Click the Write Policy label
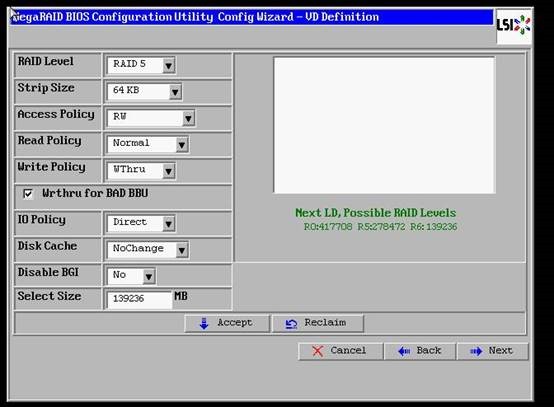This screenshot has width=554, height=407. (52, 167)
